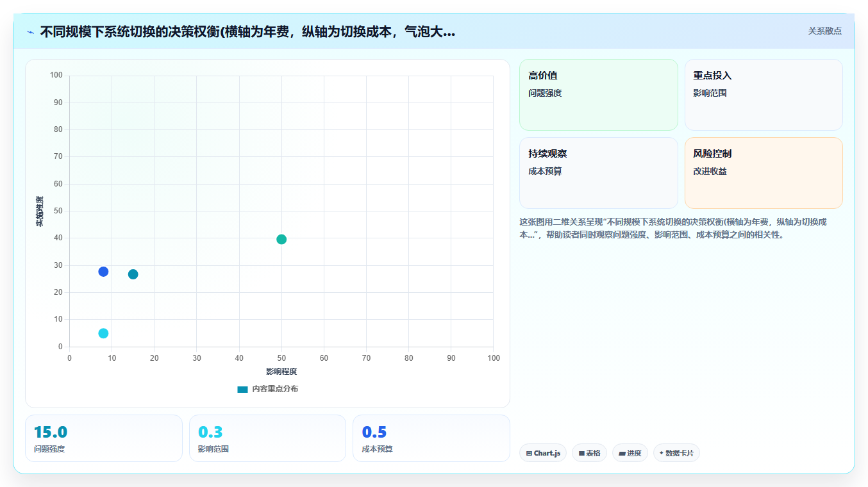The height and width of the screenshot is (487, 868).
Task: Click the 关系散点 label in header
Action: (824, 31)
